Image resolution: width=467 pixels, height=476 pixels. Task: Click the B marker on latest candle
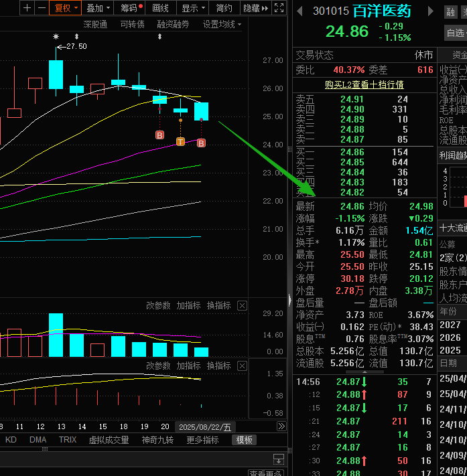(x=201, y=143)
